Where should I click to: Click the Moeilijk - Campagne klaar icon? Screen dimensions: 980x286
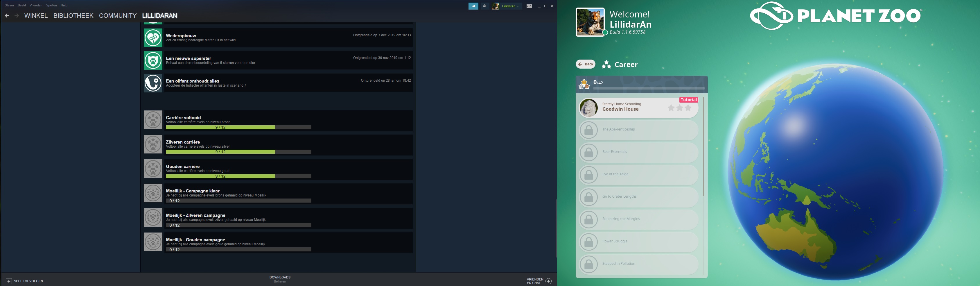[x=153, y=193]
